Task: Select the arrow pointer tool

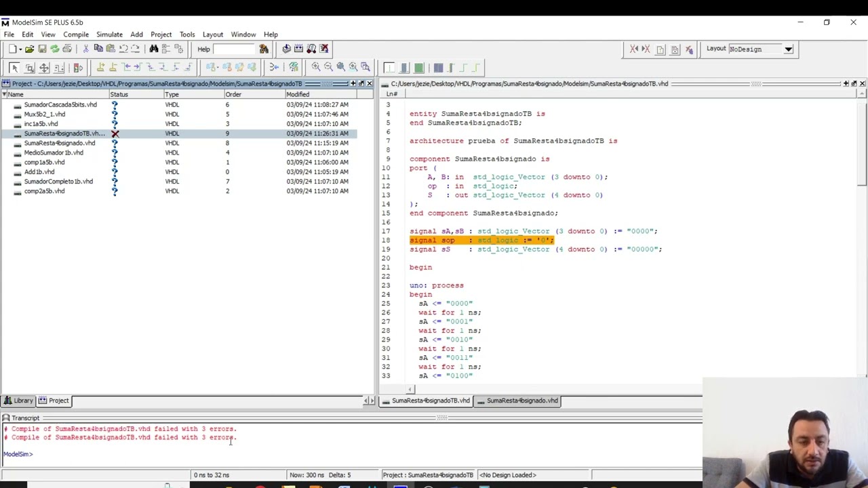Action: (14, 68)
